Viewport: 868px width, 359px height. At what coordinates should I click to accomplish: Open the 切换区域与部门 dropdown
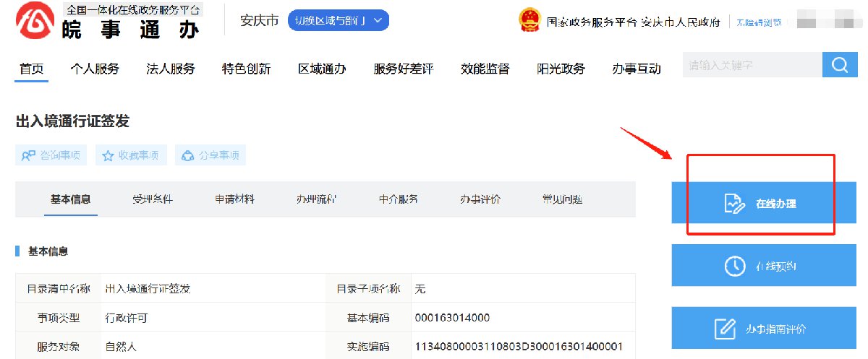pyautogui.click(x=338, y=20)
